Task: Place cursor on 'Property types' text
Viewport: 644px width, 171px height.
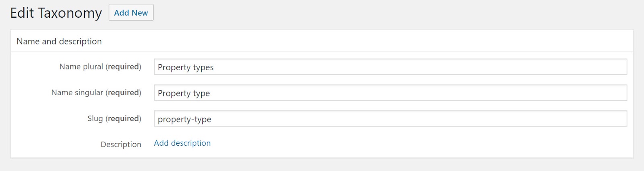Action: 186,67
